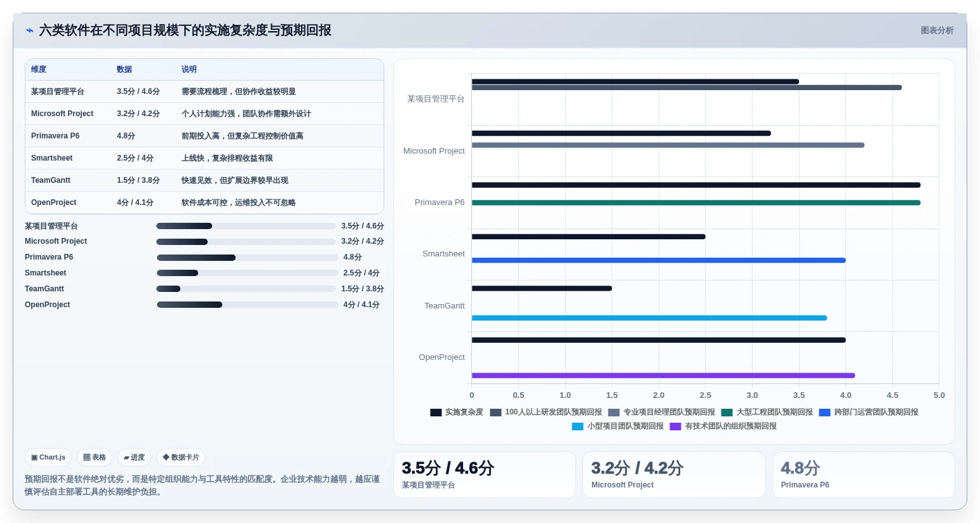The height and width of the screenshot is (523, 980).
Task: Click the Microsoft Project progress bar
Action: point(246,242)
